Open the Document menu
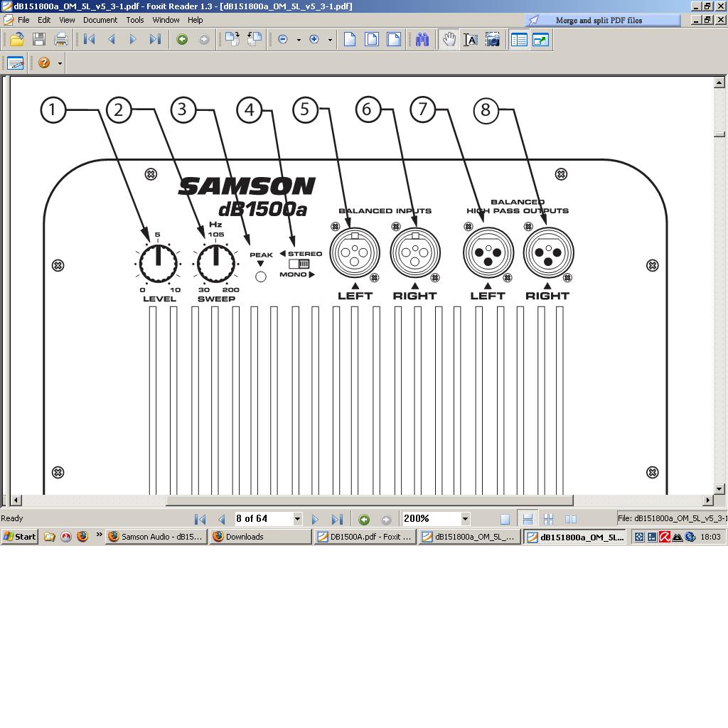 [100, 20]
